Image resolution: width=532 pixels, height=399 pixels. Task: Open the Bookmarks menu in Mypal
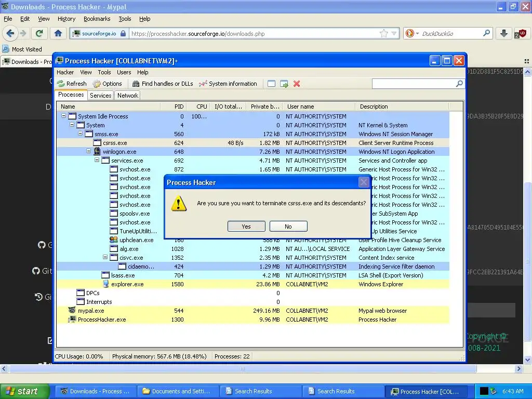[97, 19]
